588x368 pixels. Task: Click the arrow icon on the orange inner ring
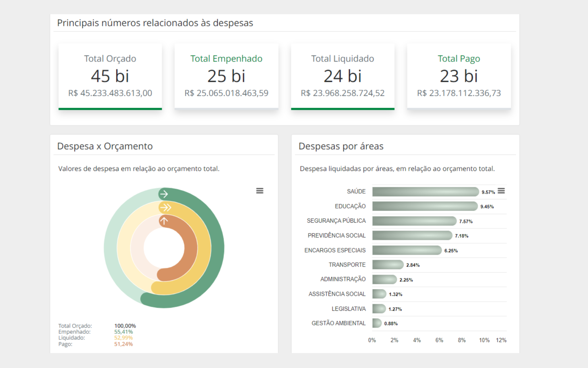point(164,221)
